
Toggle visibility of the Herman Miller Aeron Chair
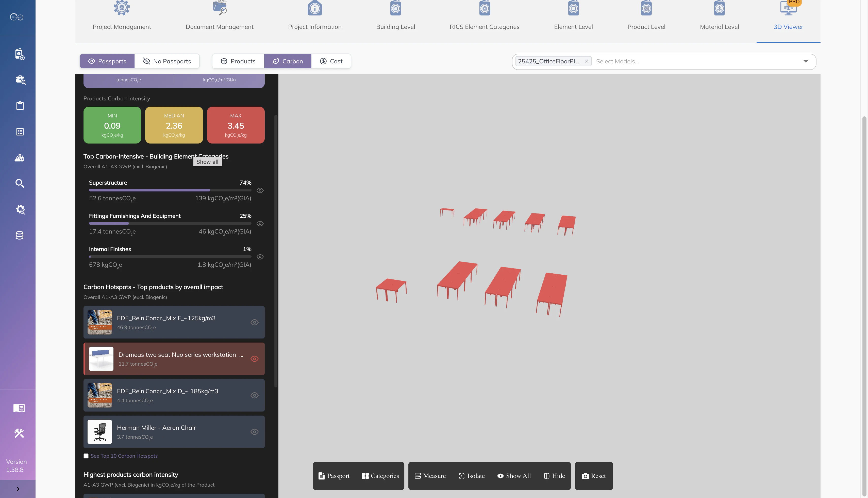pos(255,432)
